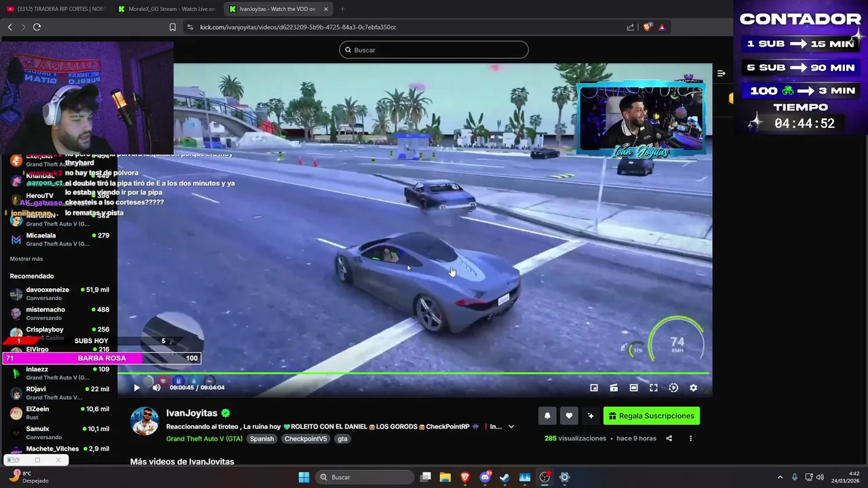Open Steam from the taskbar
The width and height of the screenshot is (868, 488).
pos(505,477)
